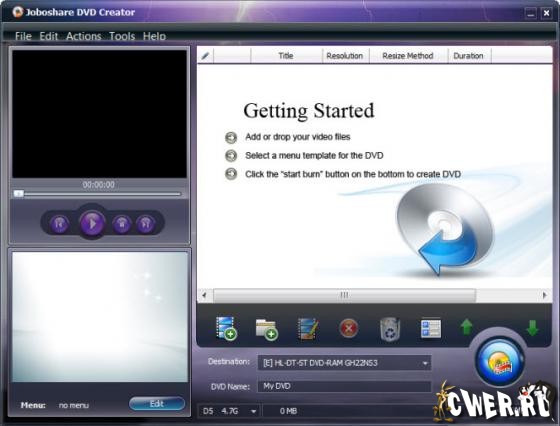Sort by the Title column header
Viewport: 560px width, 426px height.
click(x=286, y=56)
